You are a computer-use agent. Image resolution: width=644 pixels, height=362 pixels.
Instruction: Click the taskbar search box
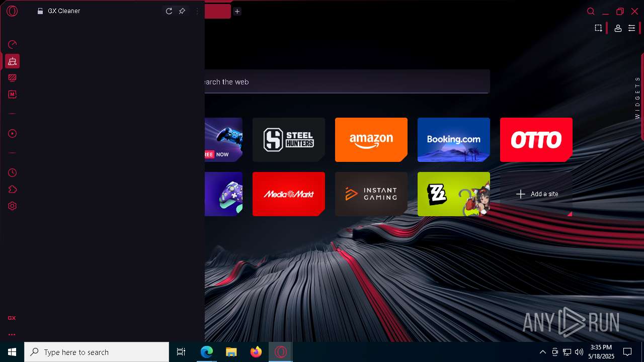click(97, 352)
